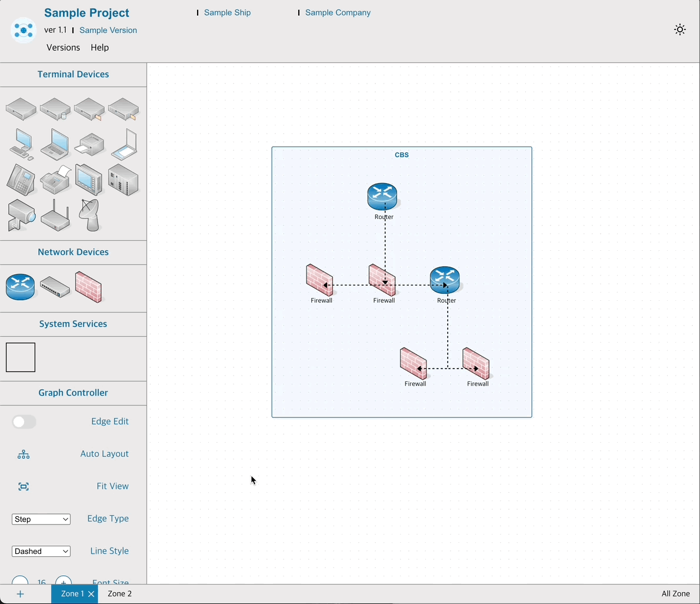This screenshot has width=700, height=604.
Task: Add a new zone with plus button
Action: (21, 594)
